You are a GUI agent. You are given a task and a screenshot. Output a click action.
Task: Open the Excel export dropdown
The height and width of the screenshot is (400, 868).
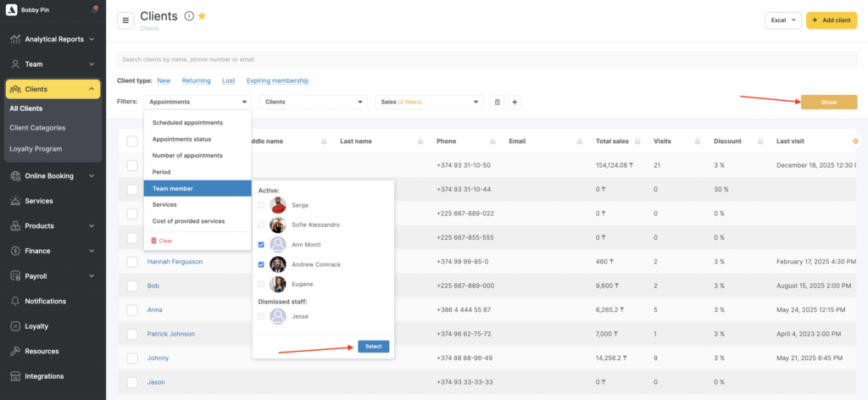(782, 20)
